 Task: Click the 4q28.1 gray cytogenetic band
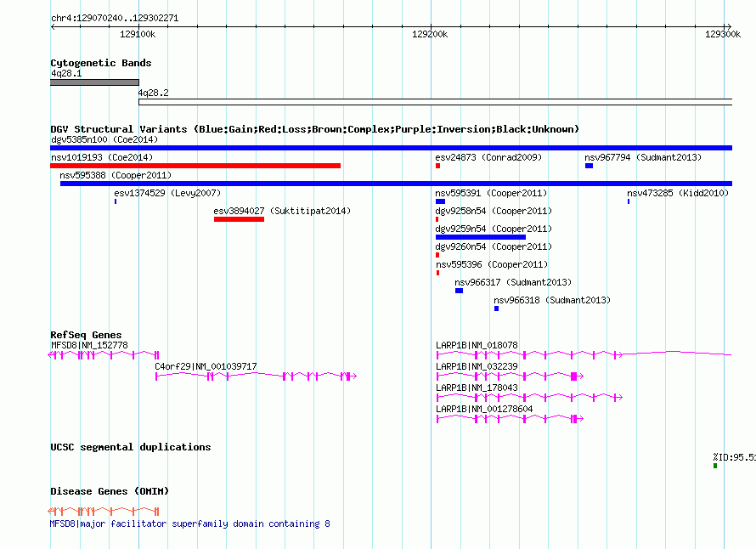(x=94, y=82)
